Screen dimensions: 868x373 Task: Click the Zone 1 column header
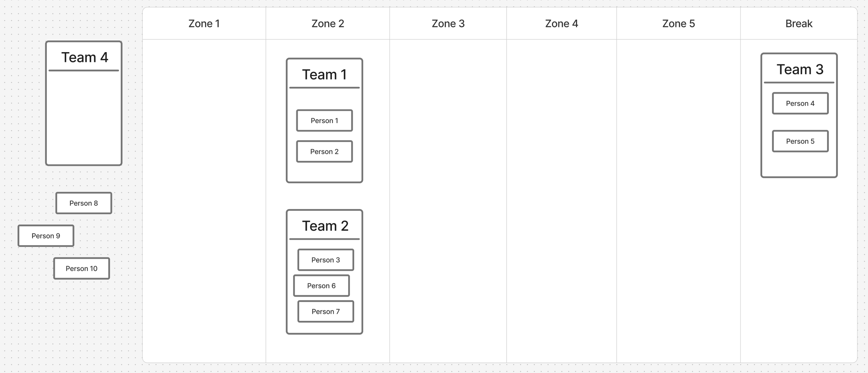[204, 24]
